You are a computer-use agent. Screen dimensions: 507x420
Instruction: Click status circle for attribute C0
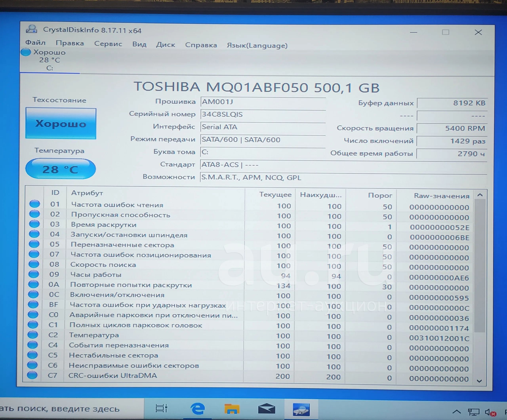click(x=33, y=315)
